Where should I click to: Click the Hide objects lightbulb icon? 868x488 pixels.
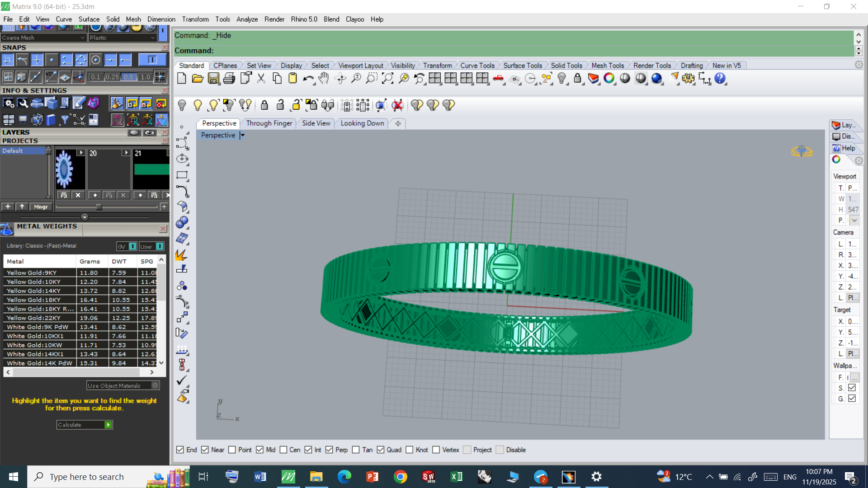[182, 105]
